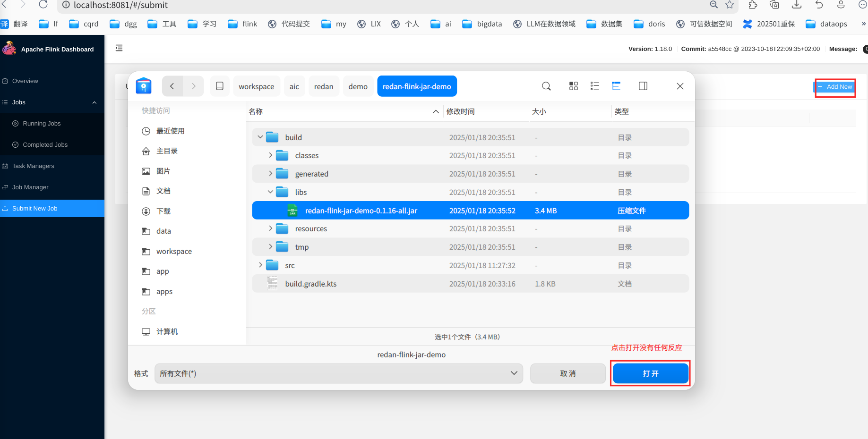Viewport: 868px width, 439px height.
Task: Click the 取消 cancel button
Action: point(567,373)
